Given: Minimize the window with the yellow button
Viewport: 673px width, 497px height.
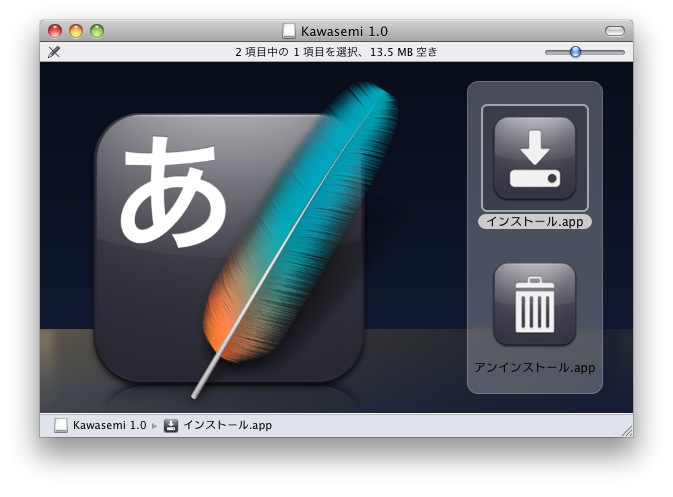Looking at the screenshot, I should point(76,31).
